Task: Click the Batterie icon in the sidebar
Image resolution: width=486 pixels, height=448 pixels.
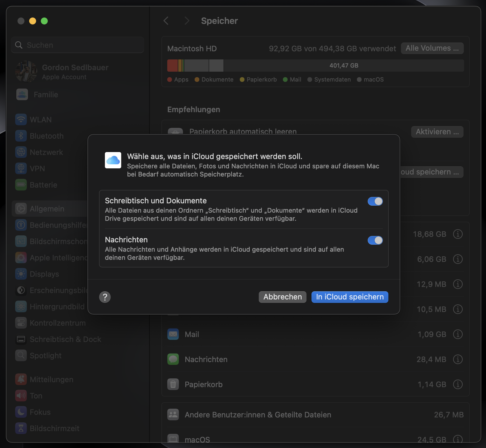Action: coord(21,185)
